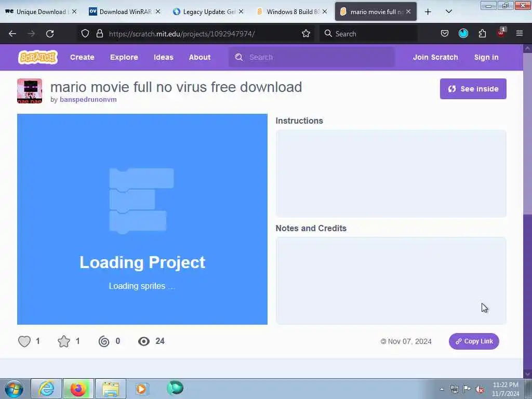Click the muted volume tray icon
532x399 pixels.
[480, 389]
